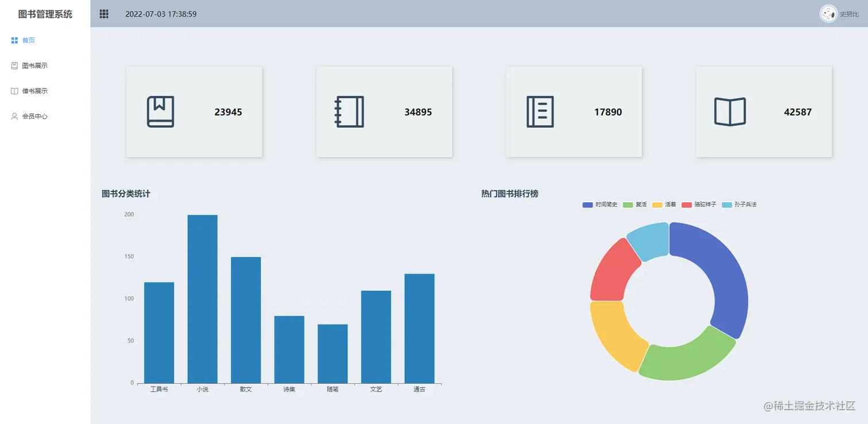Click the 图书展示 book icon in the sidebar

[15, 65]
